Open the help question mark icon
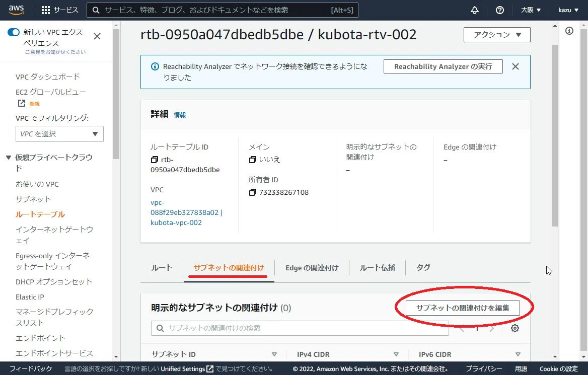This screenshot has width=588, height=375. (499, 10)
